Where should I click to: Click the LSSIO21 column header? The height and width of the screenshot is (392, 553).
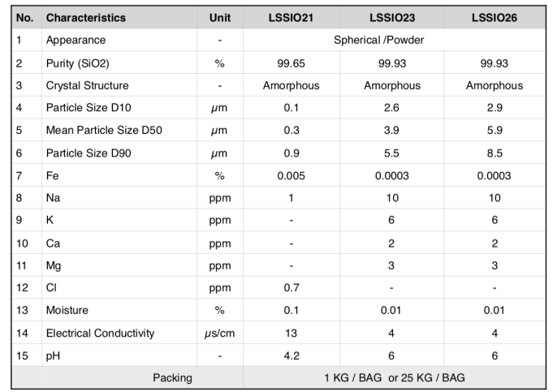click(x=291, y=17)
